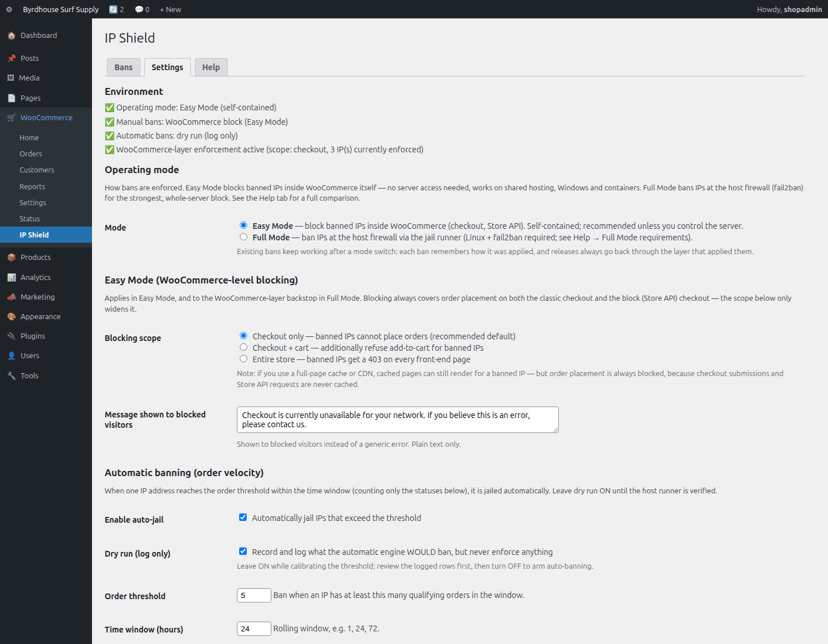
Task: Switch to the Help tab
Action: (x=211, y=67)
